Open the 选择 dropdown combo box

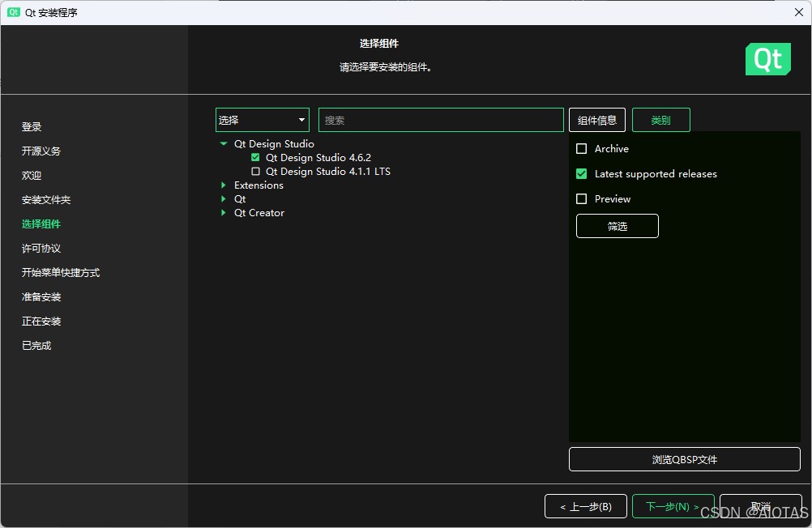pos(262,120)
